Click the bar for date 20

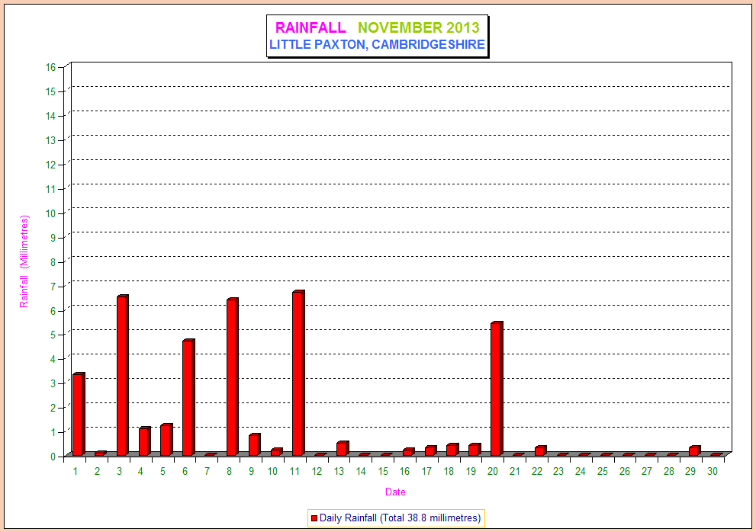pyautogui.click(x=497, y=389)
